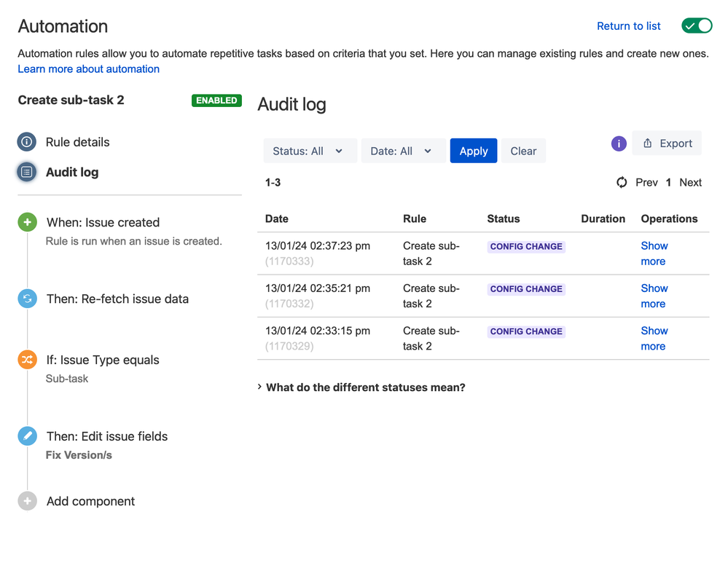This screenshot has width=728, height=587.
Task: Select When: Issue created component
Action: [103, 222]
